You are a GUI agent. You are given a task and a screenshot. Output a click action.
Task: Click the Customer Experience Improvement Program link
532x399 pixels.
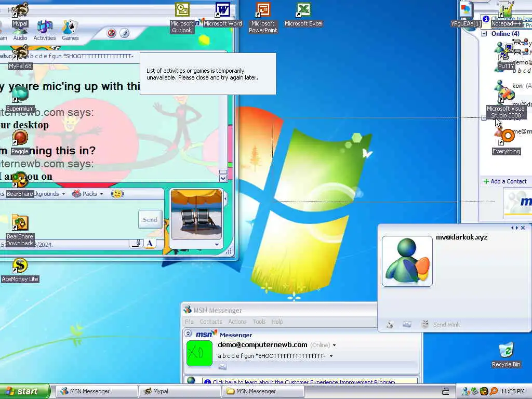tap(303, 382)
